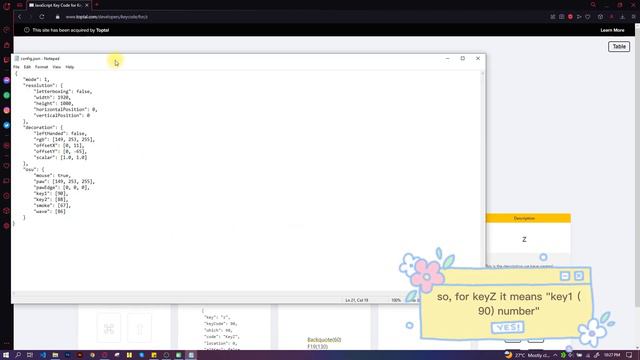Open the browser downloads icon
The height and width of the screenshot is (360, 640).
[622, 17]
